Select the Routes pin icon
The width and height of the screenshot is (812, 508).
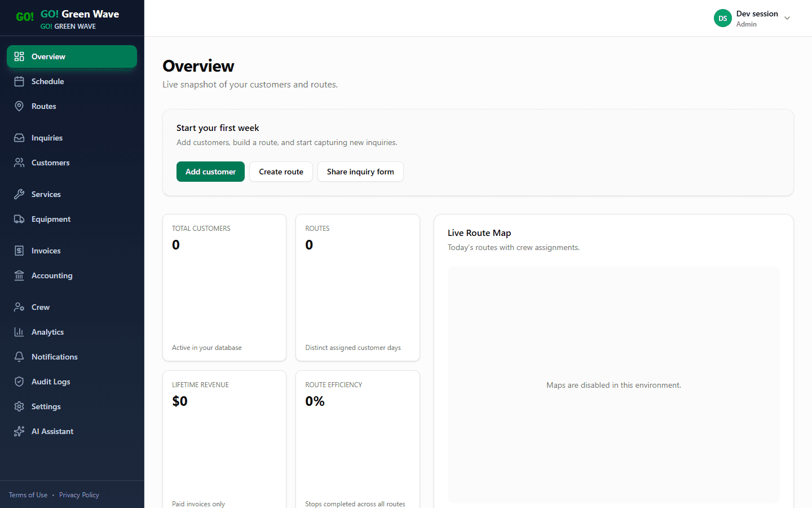[x=19, y=106]
